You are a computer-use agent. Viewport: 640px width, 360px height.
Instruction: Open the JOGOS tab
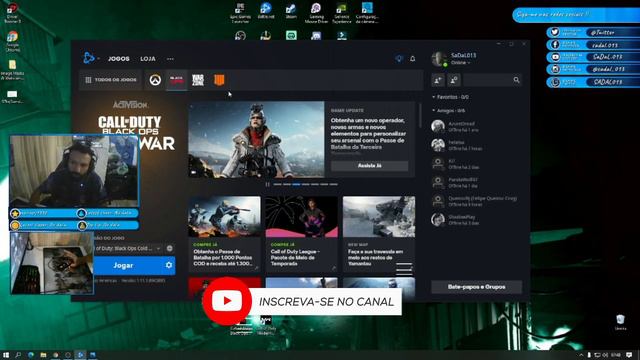[x=118, y=59]
